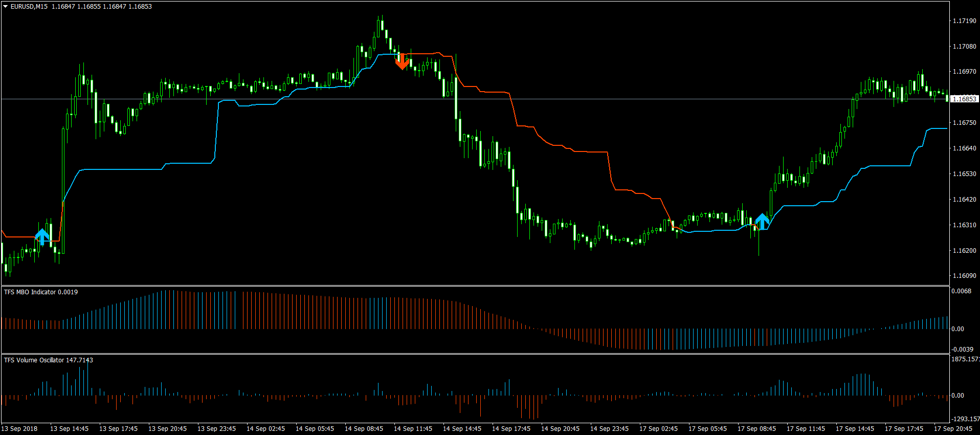This screenshot has height=435, width=980.
Task: Open the triangle dropdown beside EURUSD,M15
Action: (6, 7)
